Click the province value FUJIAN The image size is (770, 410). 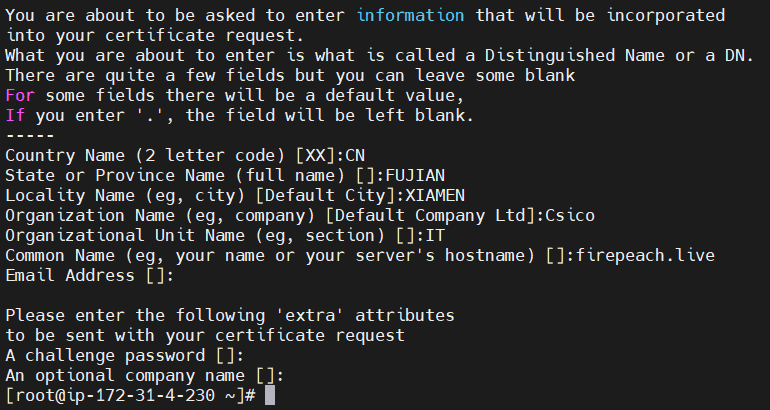point(415,175)
